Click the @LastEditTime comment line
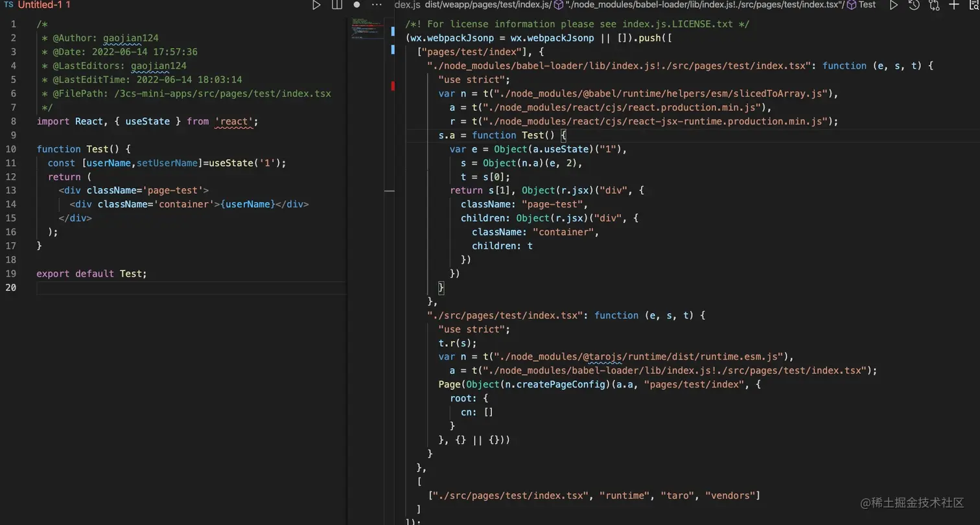980x525 pixels. coord(142,80)
